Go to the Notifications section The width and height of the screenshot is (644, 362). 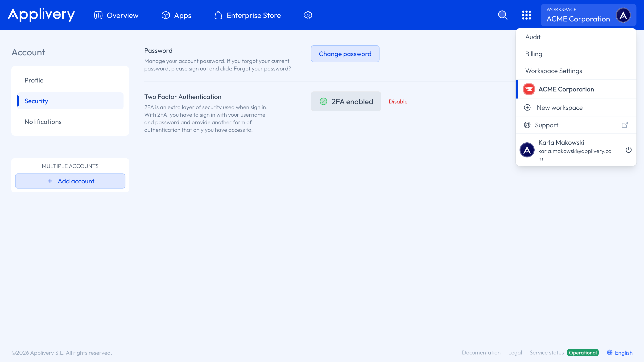(x=43, y=122)
